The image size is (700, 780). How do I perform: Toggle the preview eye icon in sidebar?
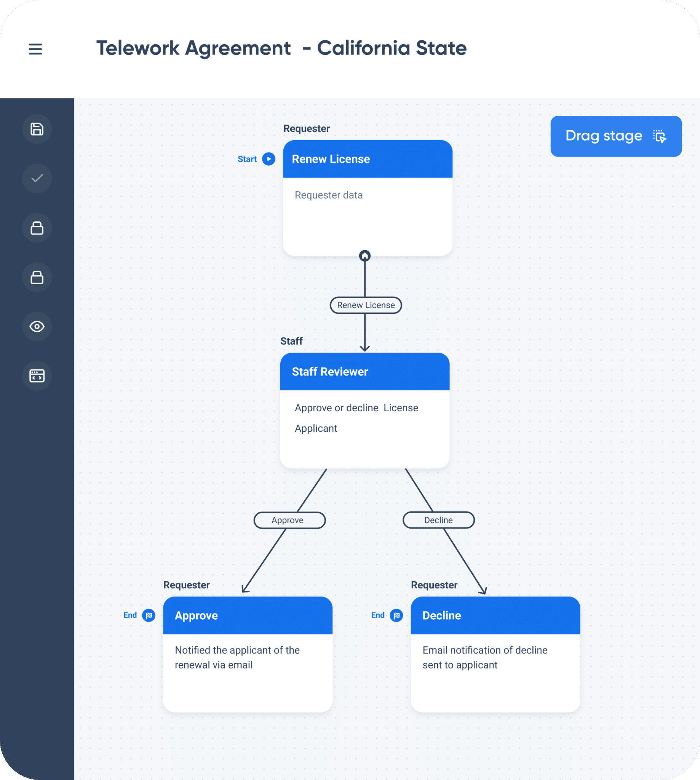click(x=37, y=326)
